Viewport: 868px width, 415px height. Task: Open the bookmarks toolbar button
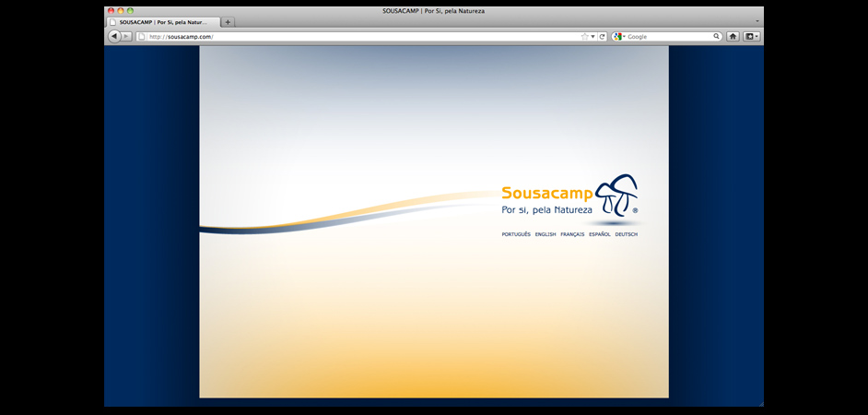752,36
